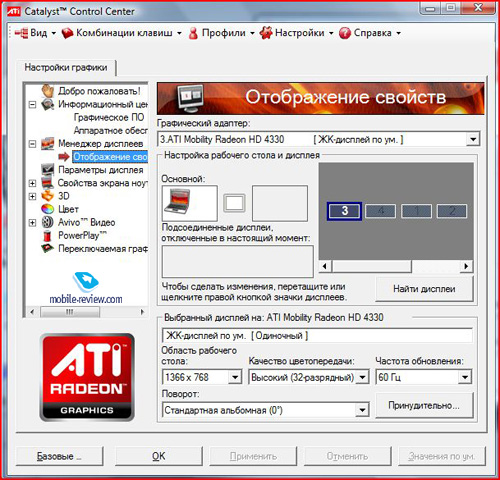Expand the 3D tree node
The image size is (500, 480).
point(32,196)
